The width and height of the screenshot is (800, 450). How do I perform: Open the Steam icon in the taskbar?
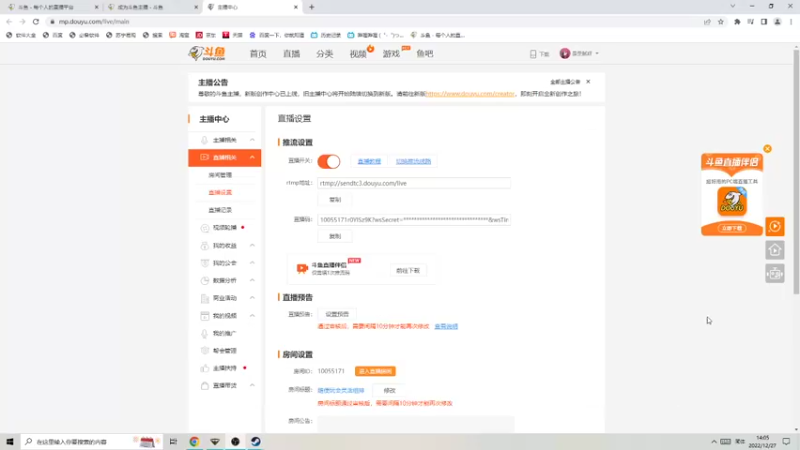256,441
